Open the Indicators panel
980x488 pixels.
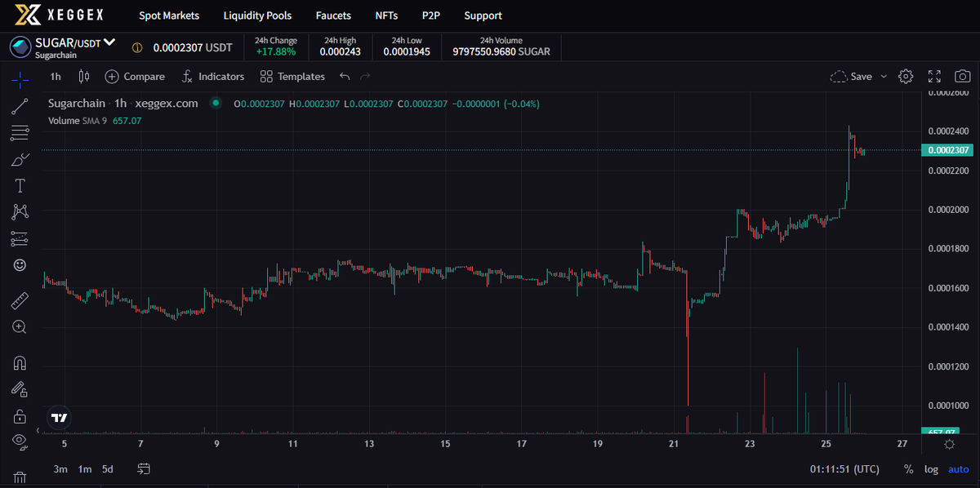pos(213,76)
